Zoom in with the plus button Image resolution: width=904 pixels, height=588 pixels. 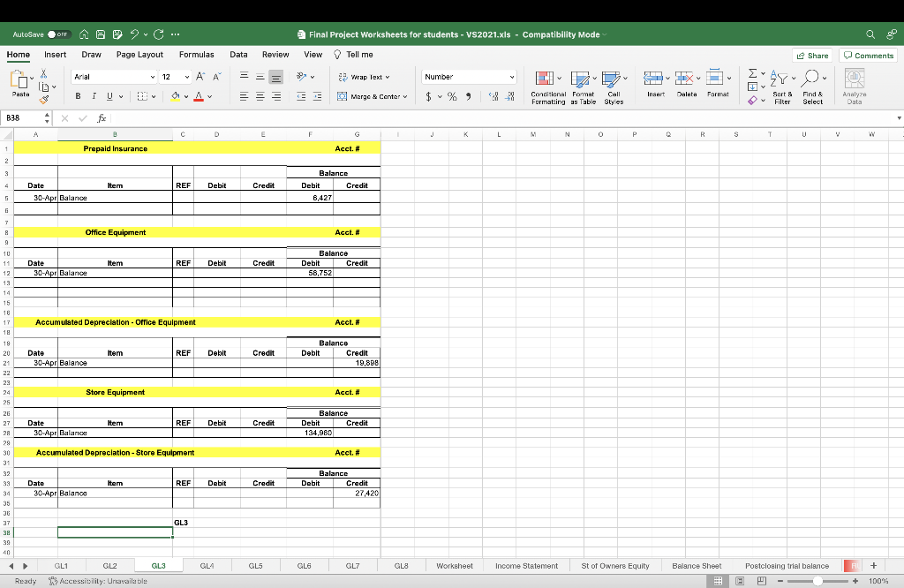pos(855,581)
